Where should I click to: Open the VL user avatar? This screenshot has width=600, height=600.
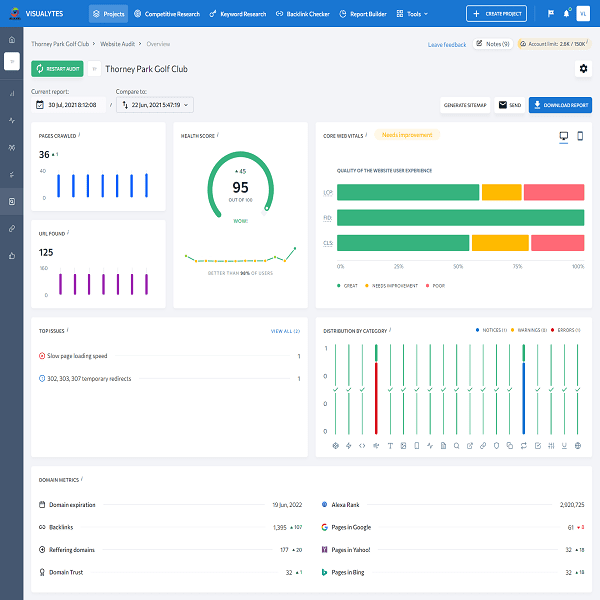pyautogui.click(x=584, y=14)
